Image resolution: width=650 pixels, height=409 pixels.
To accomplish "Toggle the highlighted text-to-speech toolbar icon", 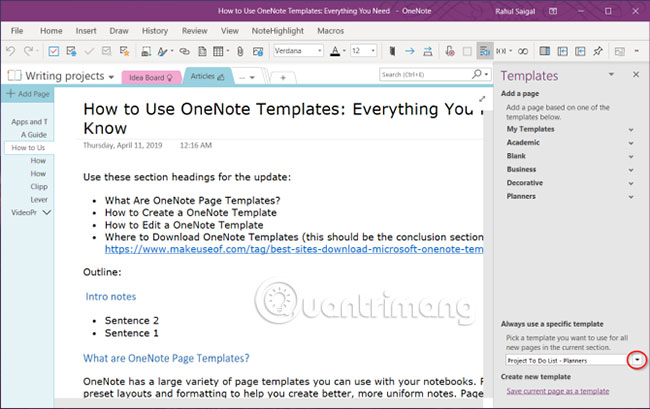I will 485,51.
